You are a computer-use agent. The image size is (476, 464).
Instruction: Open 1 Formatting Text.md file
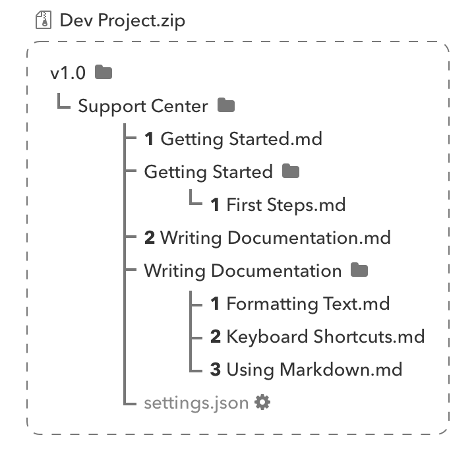[x=300, y=304]
